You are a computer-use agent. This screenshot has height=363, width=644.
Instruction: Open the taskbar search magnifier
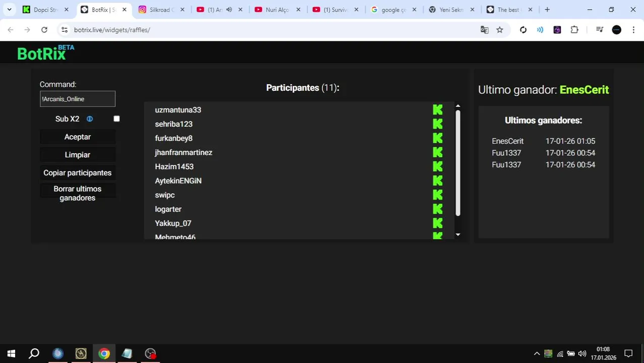tap(34, 353)
